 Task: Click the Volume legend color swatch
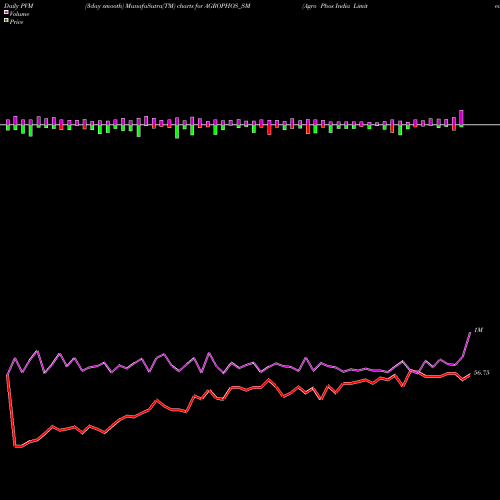tap(6, 12)
